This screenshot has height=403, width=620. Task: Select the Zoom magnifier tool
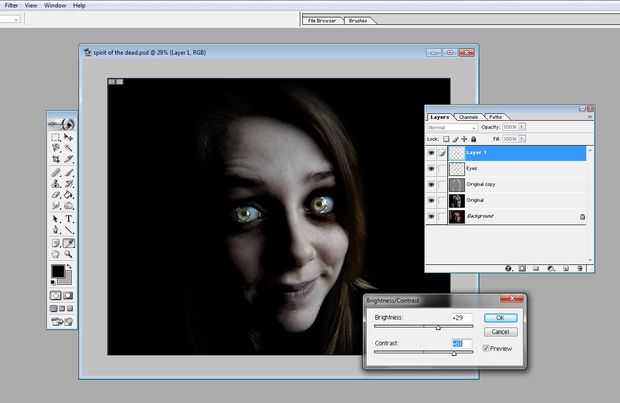[69, 254]
